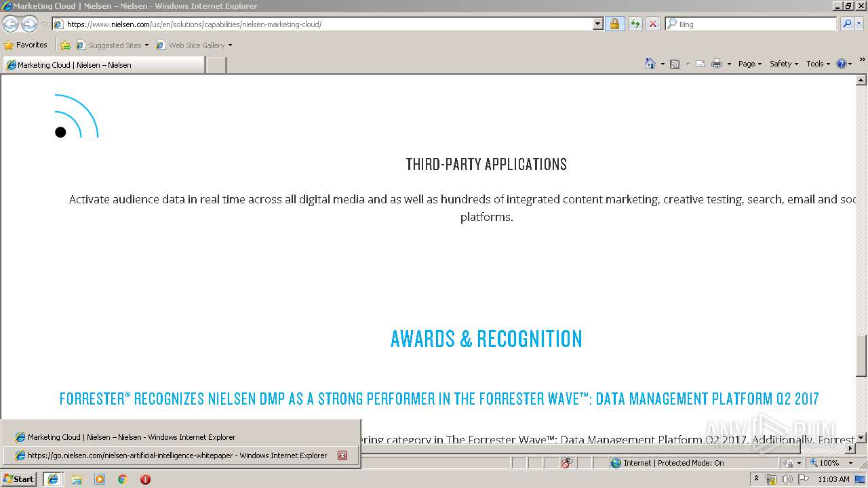Click the page scroll-up arrow
This screenshot has width=868, height=488.
pos(861,80)
